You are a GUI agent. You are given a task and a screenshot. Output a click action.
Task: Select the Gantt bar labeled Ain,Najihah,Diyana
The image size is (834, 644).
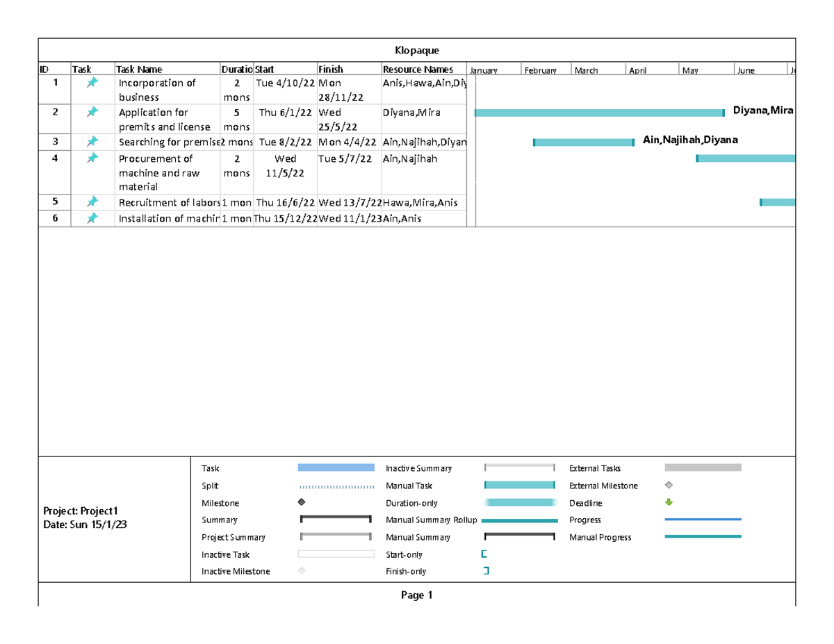[x=584, y=142]
